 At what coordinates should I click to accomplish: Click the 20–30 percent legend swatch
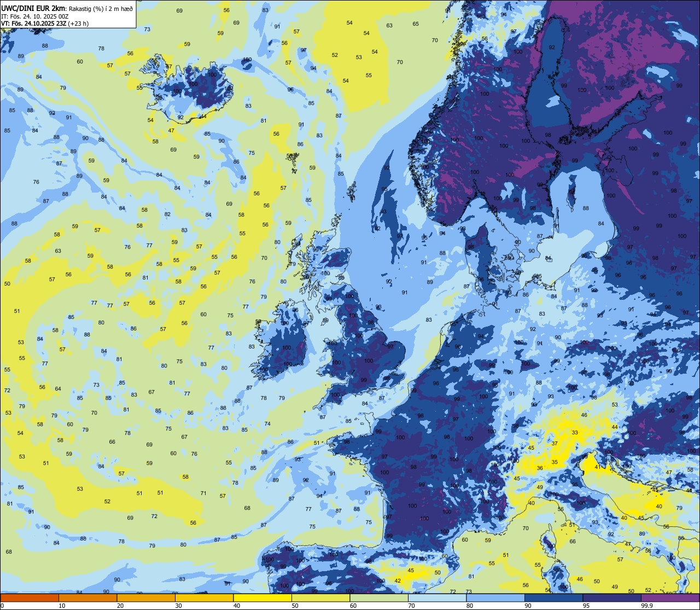coord(146,597)
